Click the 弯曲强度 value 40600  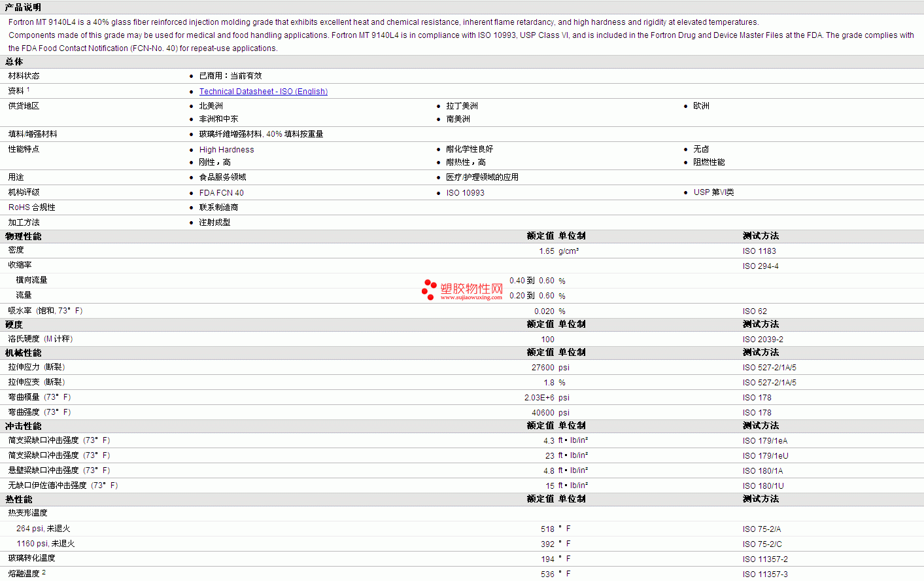coord(543,413)
